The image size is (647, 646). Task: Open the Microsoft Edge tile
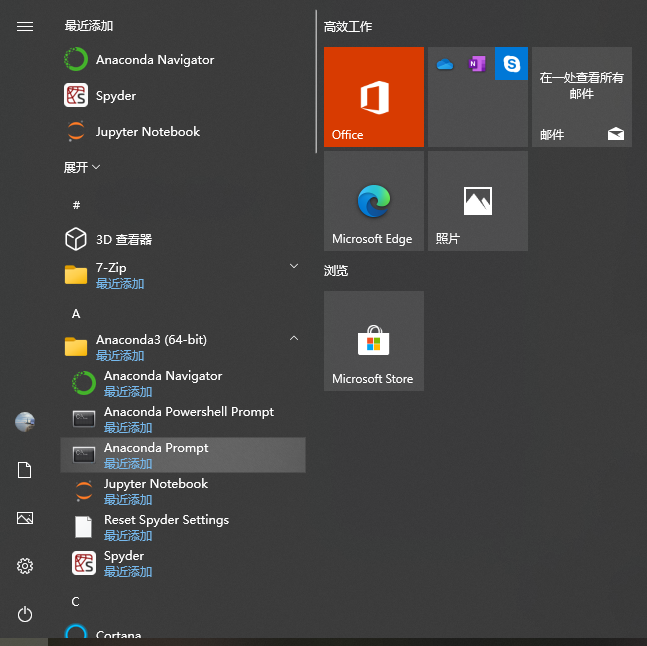click(374, 201)
